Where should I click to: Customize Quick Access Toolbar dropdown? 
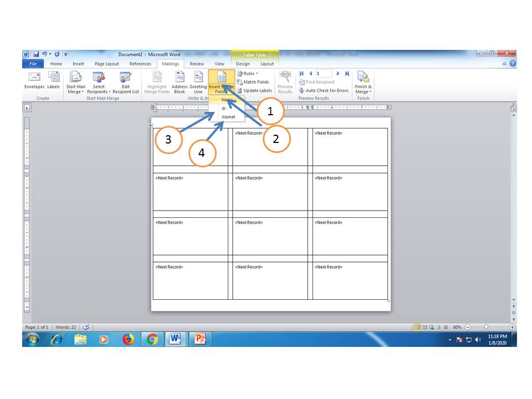[65, 54]
